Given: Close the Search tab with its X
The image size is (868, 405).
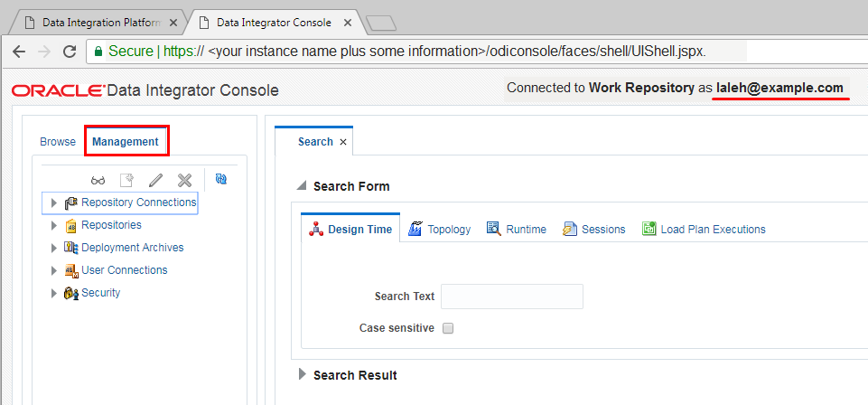Looking at the screenshot, I should click(343, 142).
